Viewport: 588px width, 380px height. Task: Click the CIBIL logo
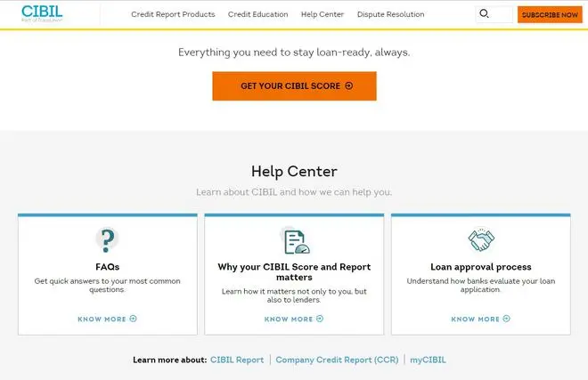[x=42, y=13]
